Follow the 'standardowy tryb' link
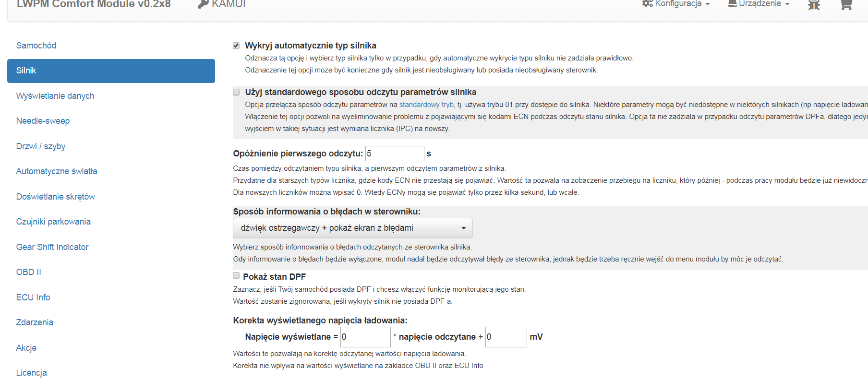 coord(426,105)
